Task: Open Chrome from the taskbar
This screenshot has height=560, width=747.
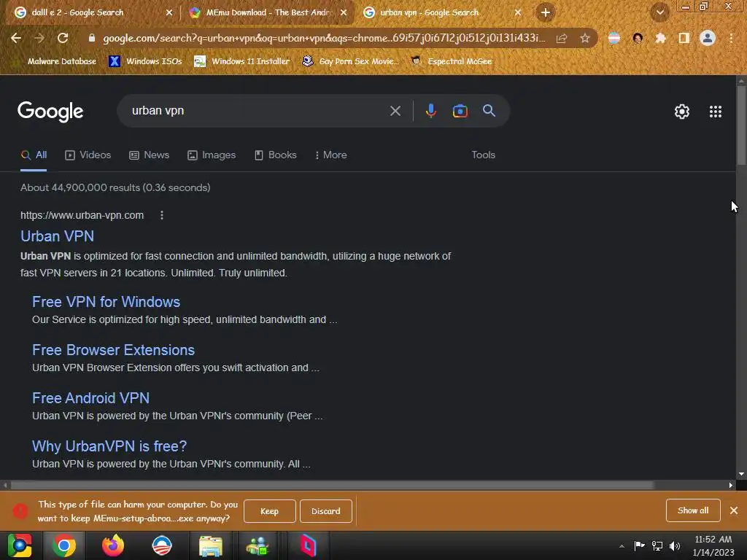Action: click(x=64, y=545)
